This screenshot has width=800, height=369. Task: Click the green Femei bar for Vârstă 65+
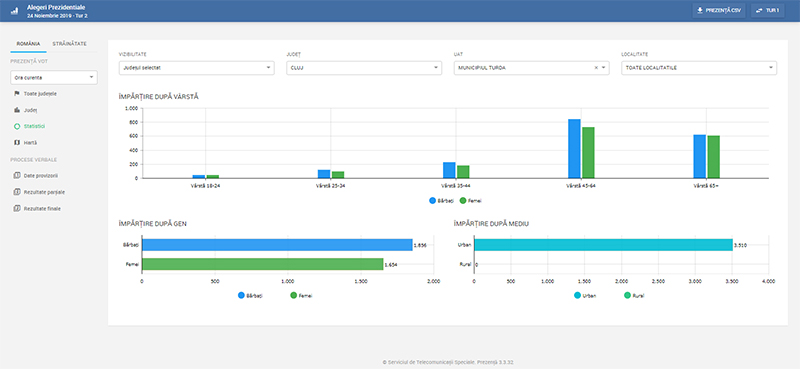click(713, 157)
